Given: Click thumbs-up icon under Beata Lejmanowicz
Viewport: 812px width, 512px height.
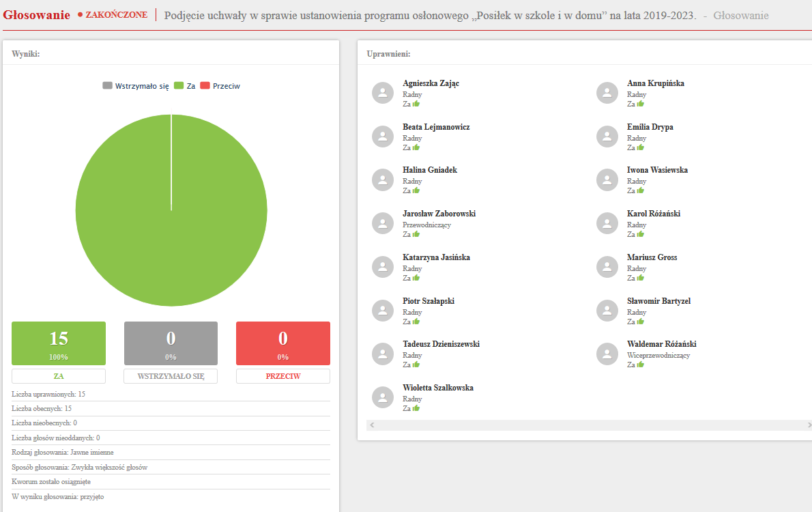Looking at the screenshot, I should [416, 147].
